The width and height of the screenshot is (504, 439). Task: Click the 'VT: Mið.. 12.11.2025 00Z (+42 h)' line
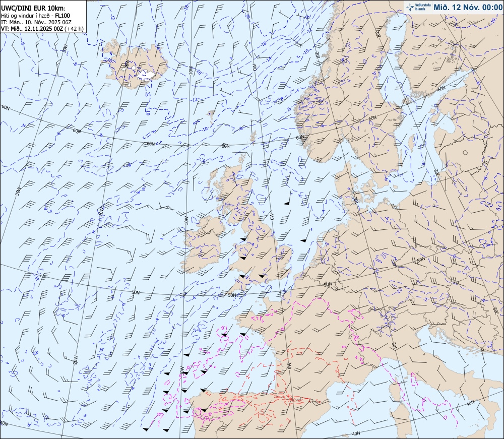42,29
